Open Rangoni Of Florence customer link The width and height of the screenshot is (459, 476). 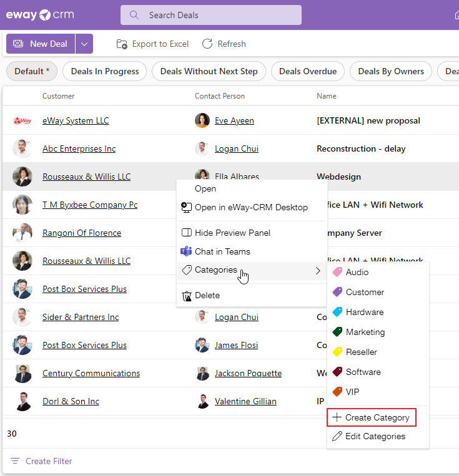click(x=82, y=233)
